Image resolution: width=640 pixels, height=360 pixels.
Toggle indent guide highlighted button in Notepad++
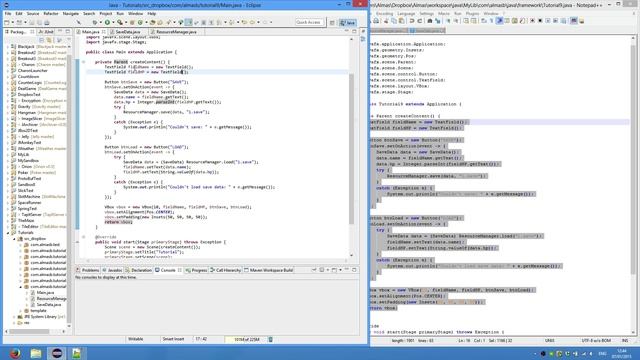click(x=499, y=21)
